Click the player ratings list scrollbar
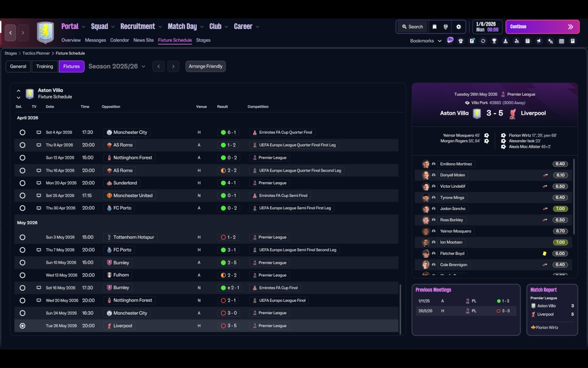 pos(574,196)
